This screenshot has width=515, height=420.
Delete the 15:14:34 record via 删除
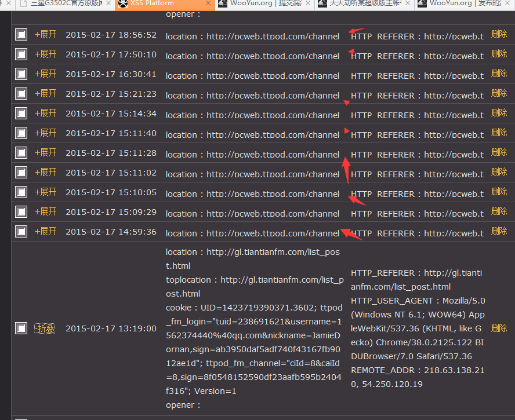tap(499, 113)
